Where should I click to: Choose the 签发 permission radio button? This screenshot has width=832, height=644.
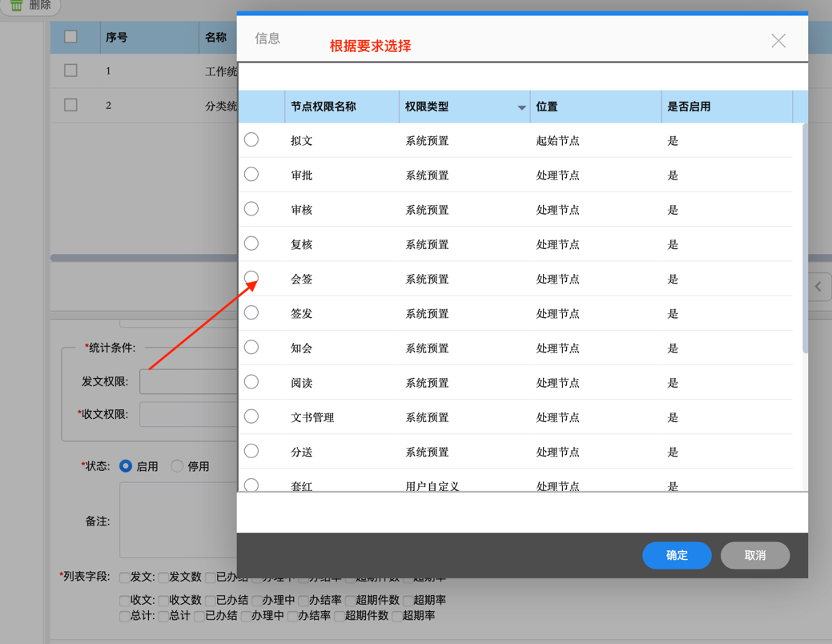(x=251, y=312)
